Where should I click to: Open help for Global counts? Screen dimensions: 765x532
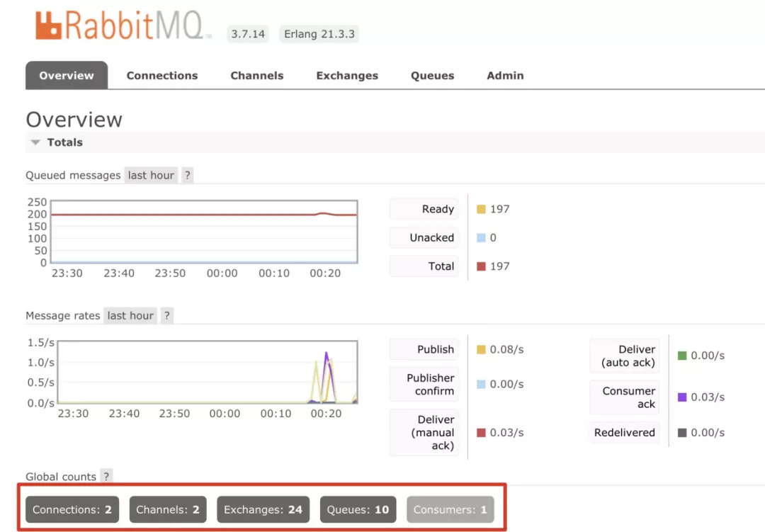tap(106, 476)
